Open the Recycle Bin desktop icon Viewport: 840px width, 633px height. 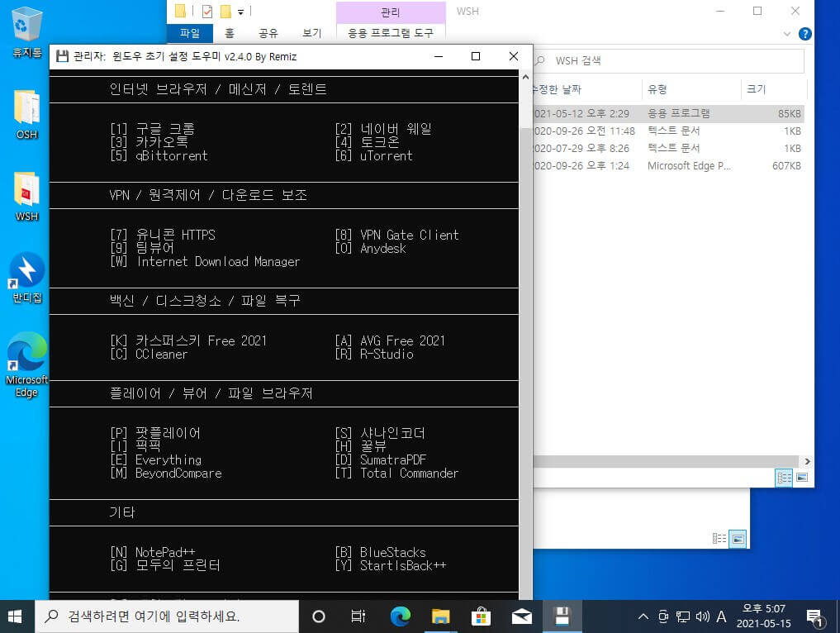26,31
